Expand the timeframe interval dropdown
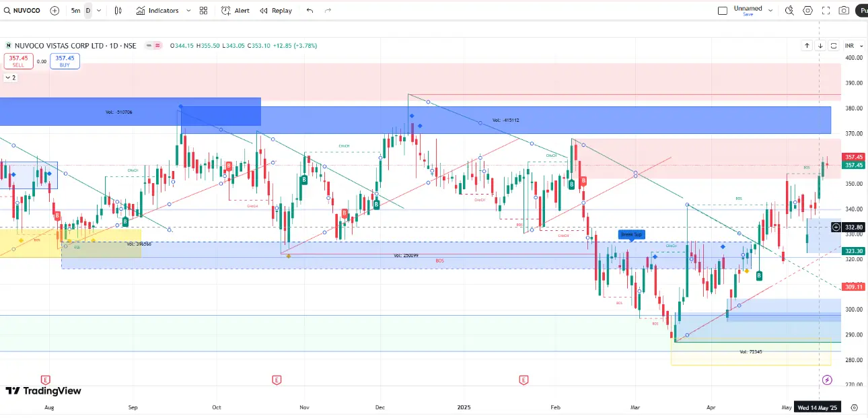This screenshot has width=868, height=418. click(x=99, y=11)
